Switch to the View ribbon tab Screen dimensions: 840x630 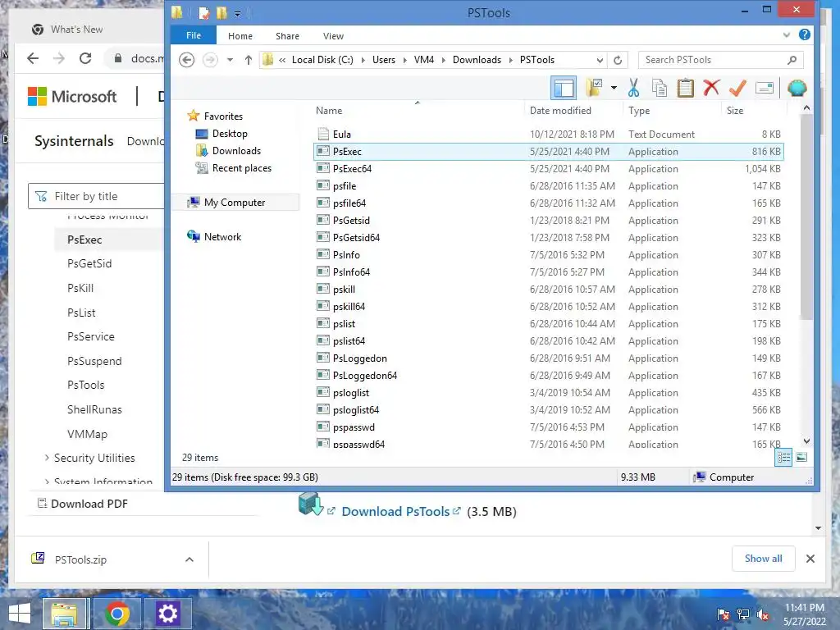[333, 36]
